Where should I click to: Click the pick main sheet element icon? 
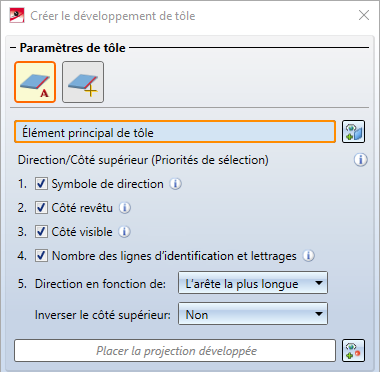pos(353,132)
